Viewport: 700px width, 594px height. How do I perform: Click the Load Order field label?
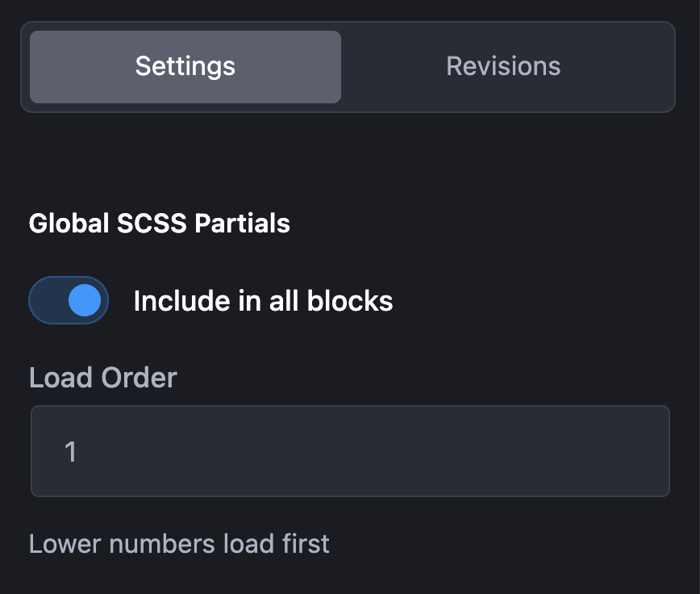click(x=102, y=377)
